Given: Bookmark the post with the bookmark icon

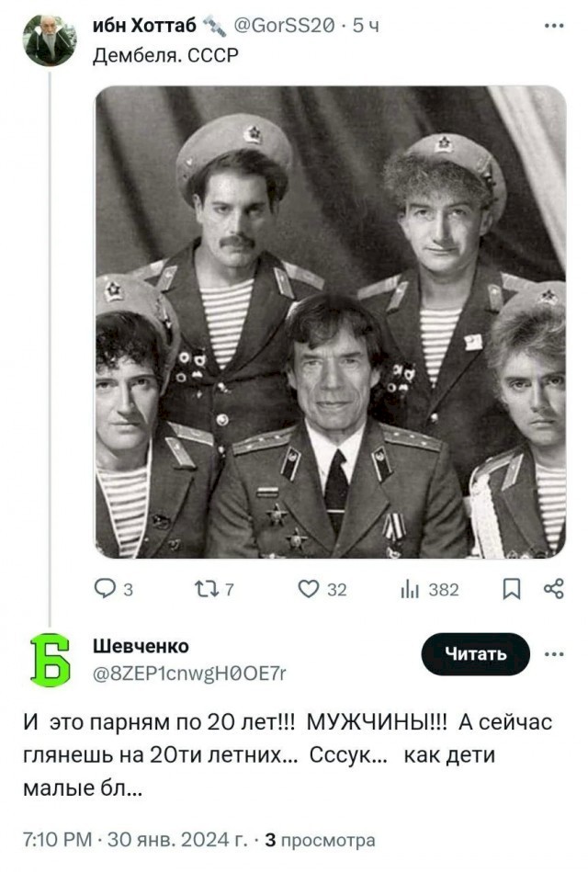Looking at the screenshot, I should (x=511, y=589).
